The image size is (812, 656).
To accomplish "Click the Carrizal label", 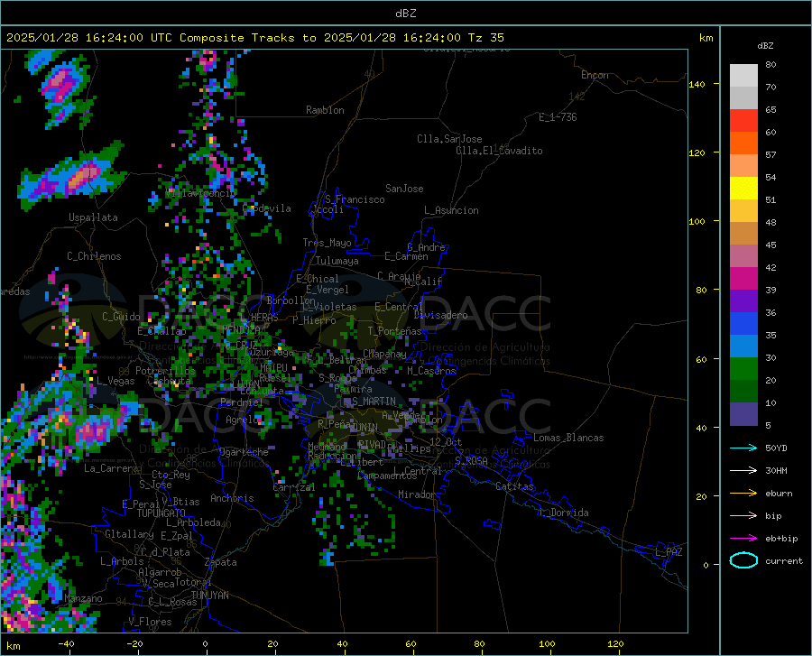I will [293, 487].
